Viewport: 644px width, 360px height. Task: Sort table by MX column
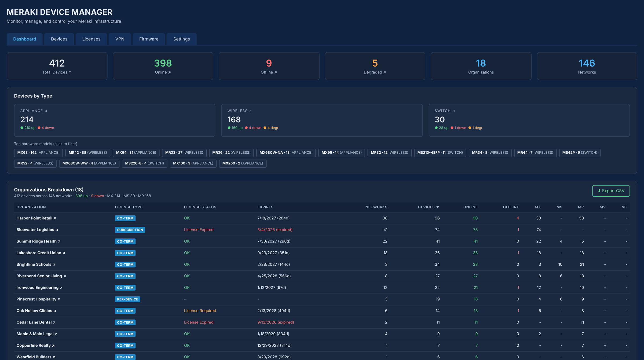538,207
